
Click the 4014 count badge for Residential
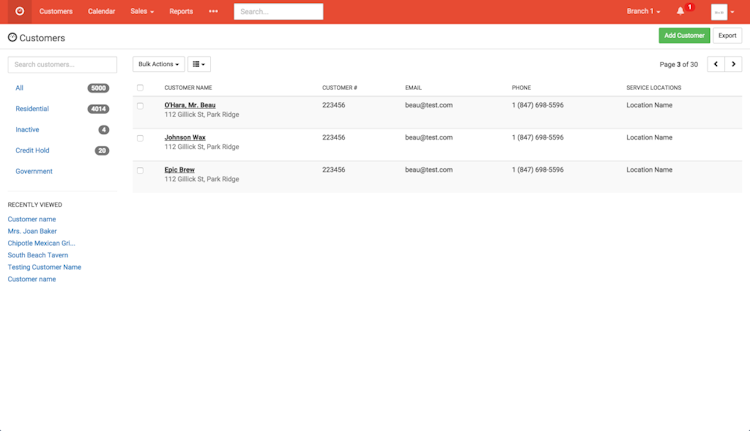point(99,109)
